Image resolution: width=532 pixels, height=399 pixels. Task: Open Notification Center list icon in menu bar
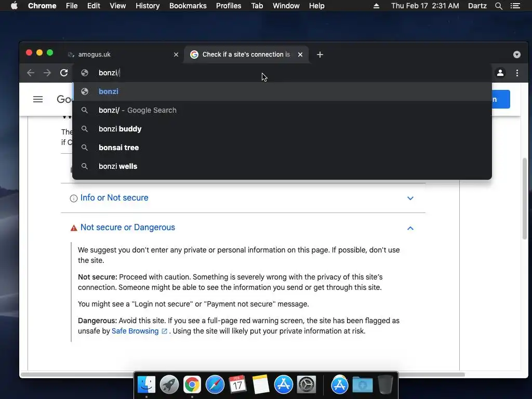pos(515,6)
